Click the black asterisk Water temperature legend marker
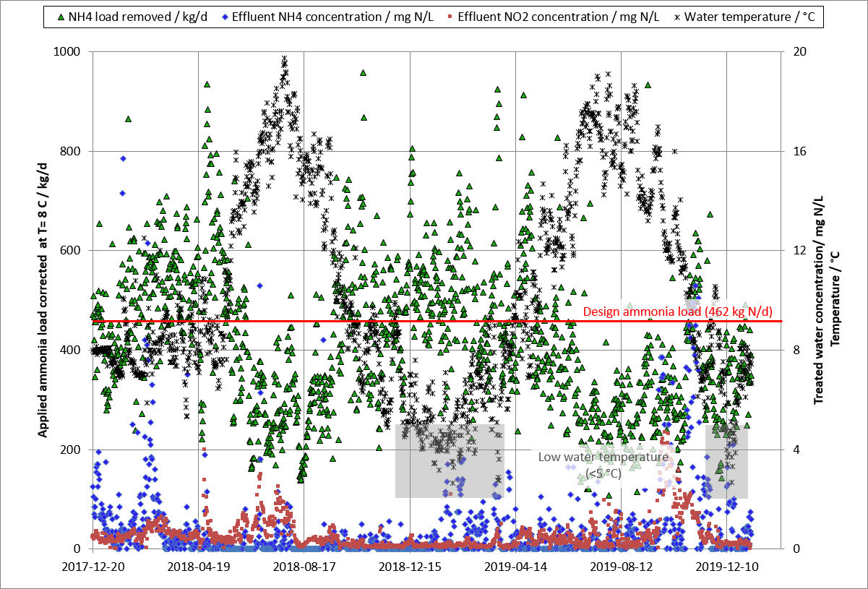 pos(676,17)
